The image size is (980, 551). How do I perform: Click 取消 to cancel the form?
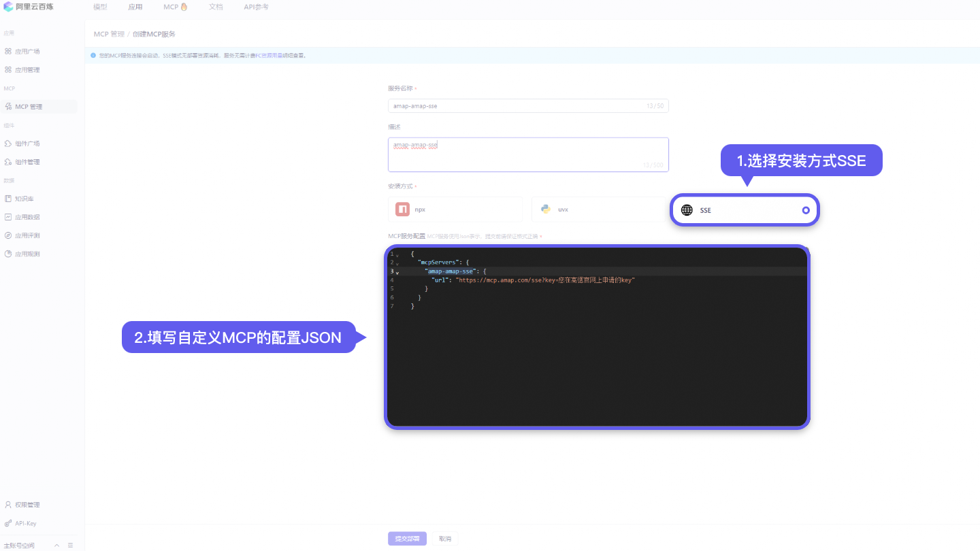point(444,538)
